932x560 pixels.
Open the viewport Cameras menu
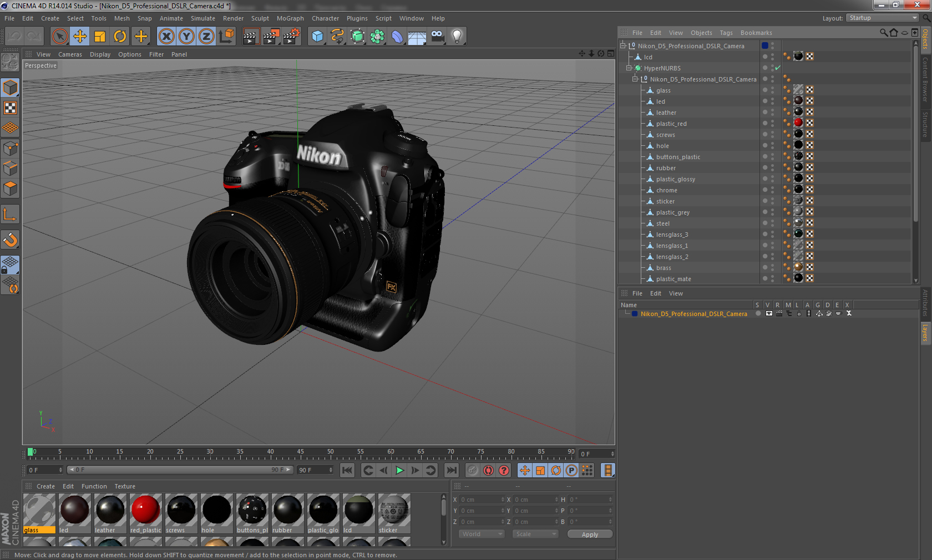point(70,54)
